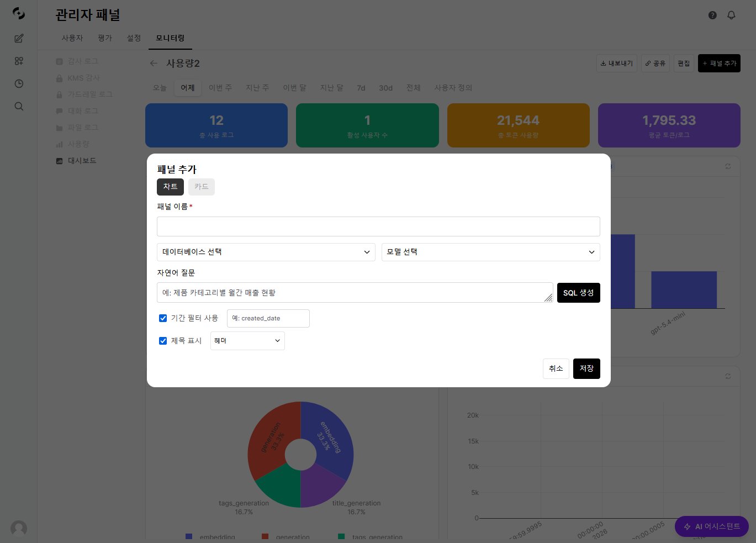Image resolution: width=756 pixels, height=543 pixels.
Task: Click the generation pie chart slice
Action: tap(272, 436)
